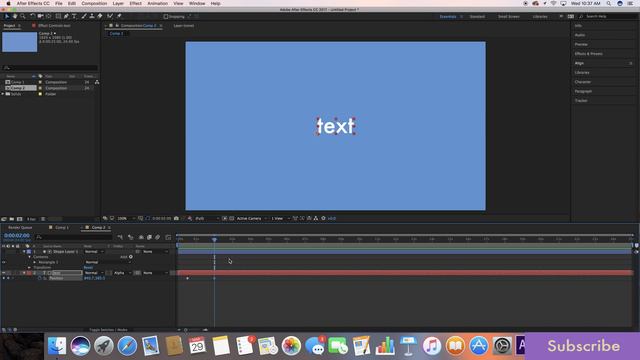Screen dimensions: 640x360
Task: Expand the Rectangle 1 group
Action: (x=35, y=262)
